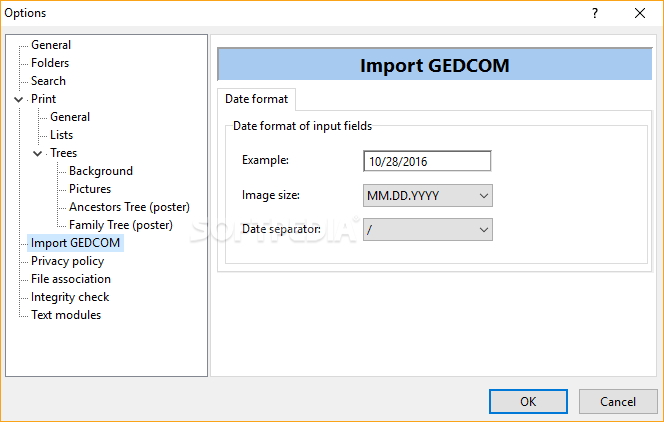The height and width of the screenshot is (422, 664).
Task: Open Privacy policy options
Action: 67,261
